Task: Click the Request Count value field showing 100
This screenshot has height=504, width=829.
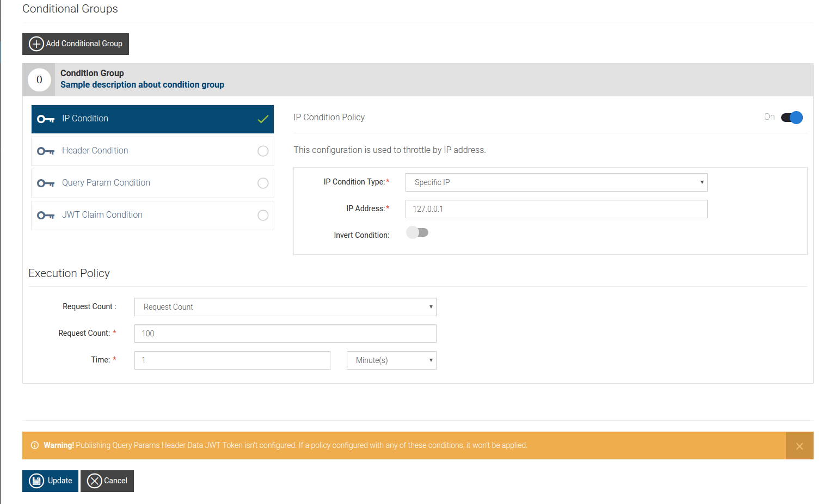Action: tap(285, 334)
